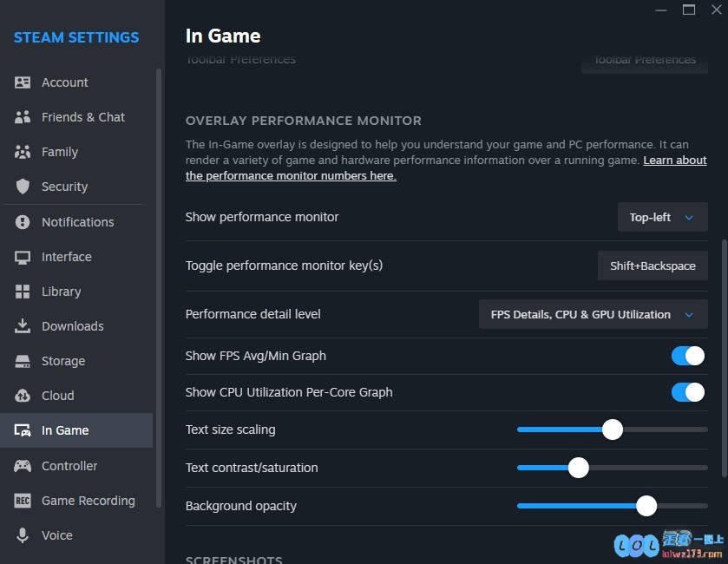Screen dimensions: 728x564
Task: Click the Cloud icon in sidebar
Action: click(x=23, y=396)
